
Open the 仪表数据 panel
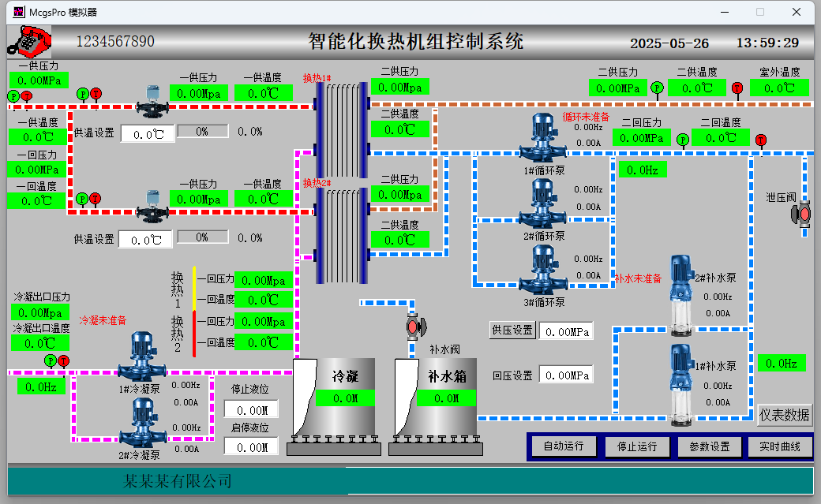[784, 415]
